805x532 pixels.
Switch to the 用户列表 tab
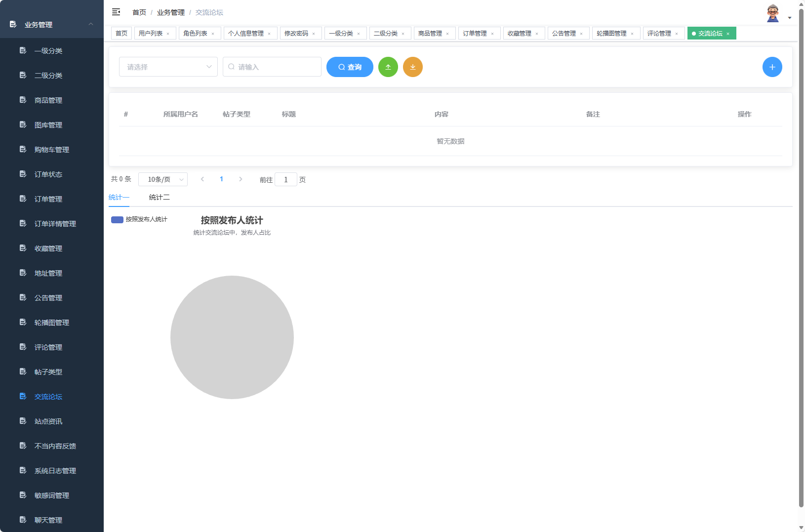(152, 33)
